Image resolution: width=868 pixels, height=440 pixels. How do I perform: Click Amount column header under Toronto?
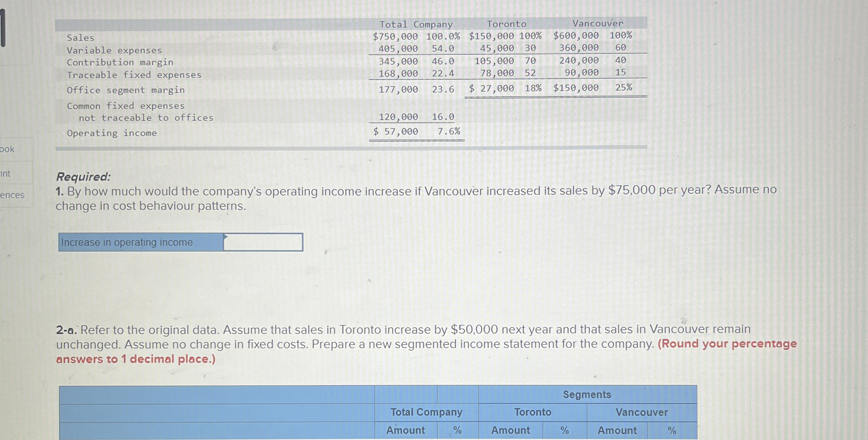point(510,430)
